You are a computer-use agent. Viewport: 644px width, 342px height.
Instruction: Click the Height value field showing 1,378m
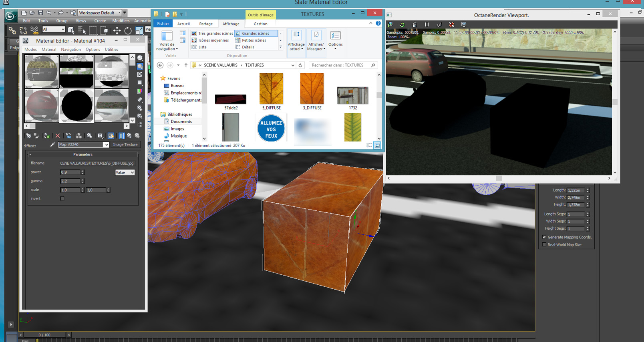click(x=576, y=205)
